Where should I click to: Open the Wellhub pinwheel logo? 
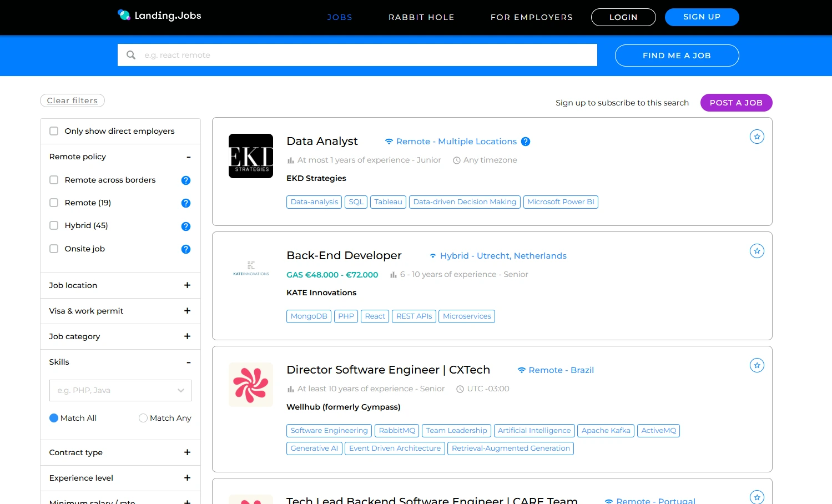(251, 385)
